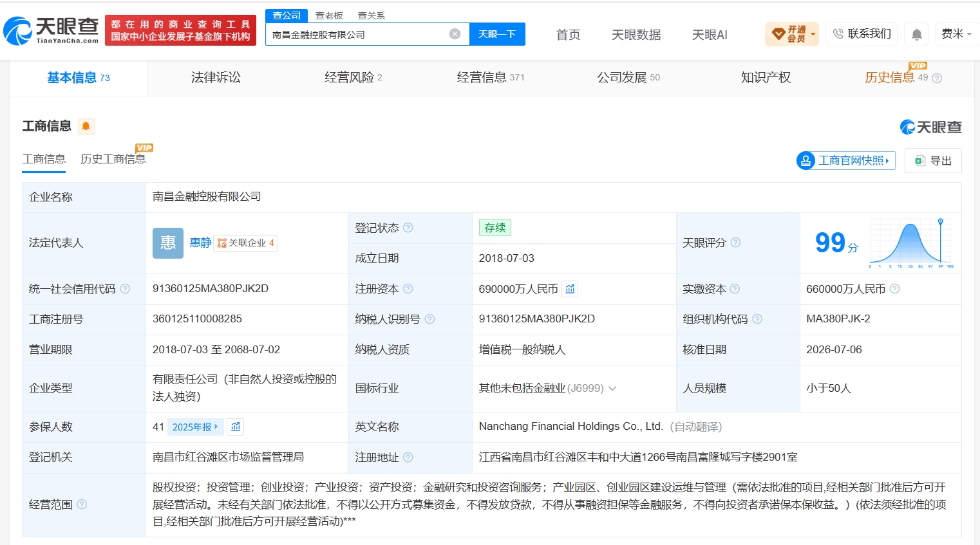Click help icon next to 经营范围
Screen dimensions: 980x545
[x=82, y=504]
